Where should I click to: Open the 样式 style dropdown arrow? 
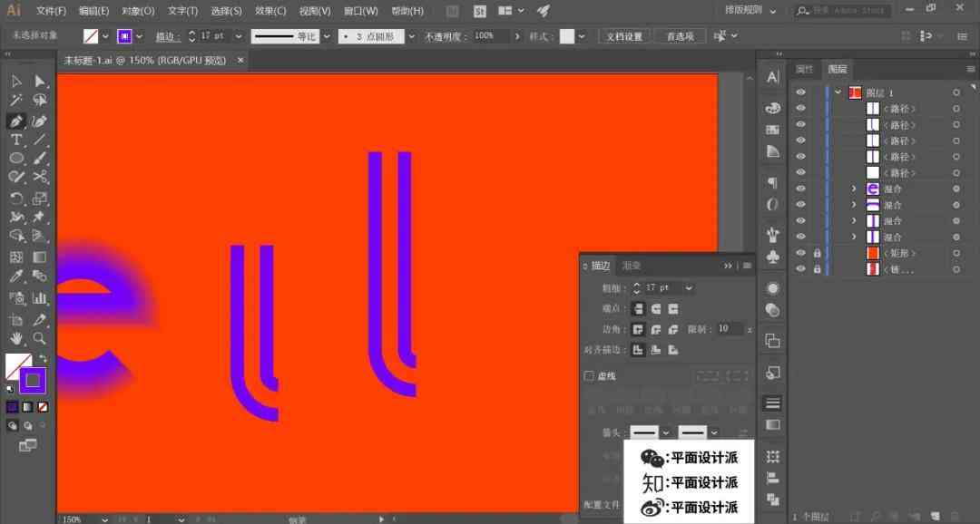582,36
